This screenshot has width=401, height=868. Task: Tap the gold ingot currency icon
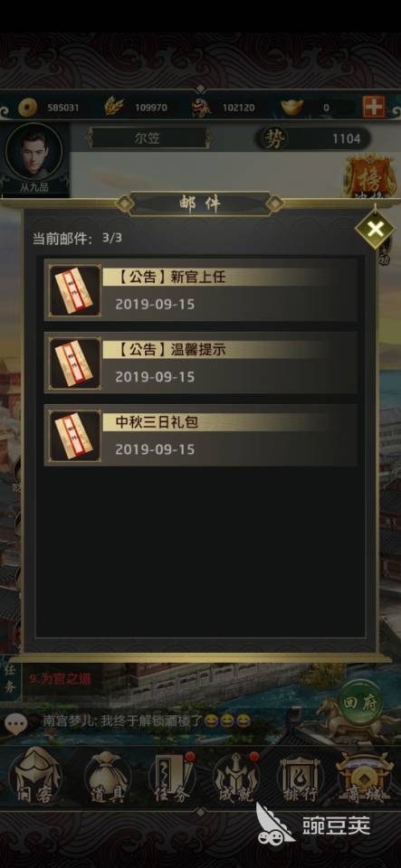[x=291, y=107]
